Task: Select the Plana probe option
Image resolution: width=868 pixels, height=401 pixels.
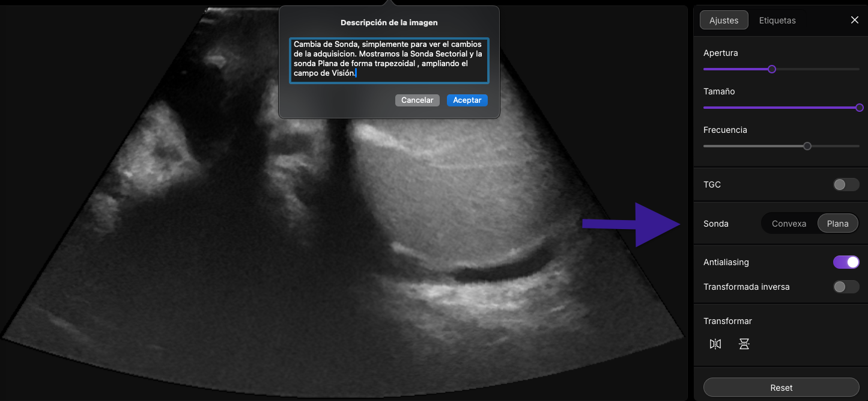Action: [x=837, y=224]
